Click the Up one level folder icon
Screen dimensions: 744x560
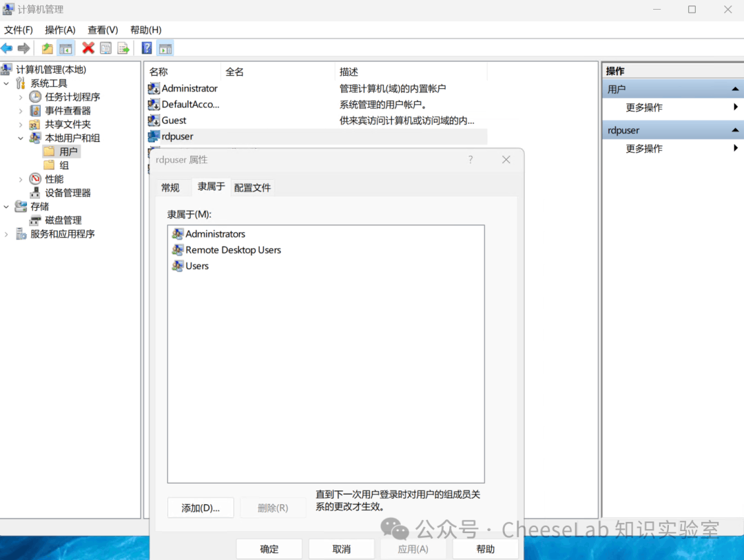click(47, 48)
